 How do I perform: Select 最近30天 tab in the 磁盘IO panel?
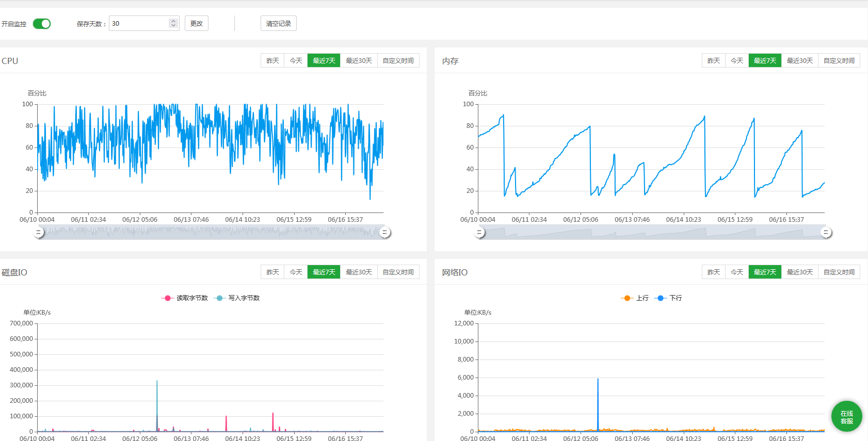359,272
